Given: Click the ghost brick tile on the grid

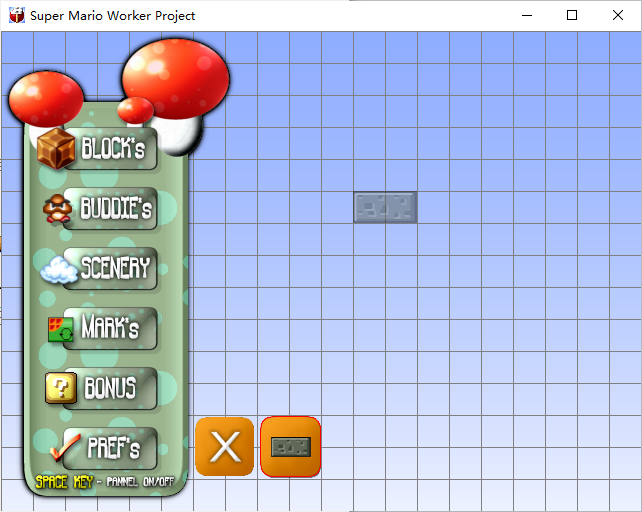Looking at the screenshot, I should coord(385,208).
